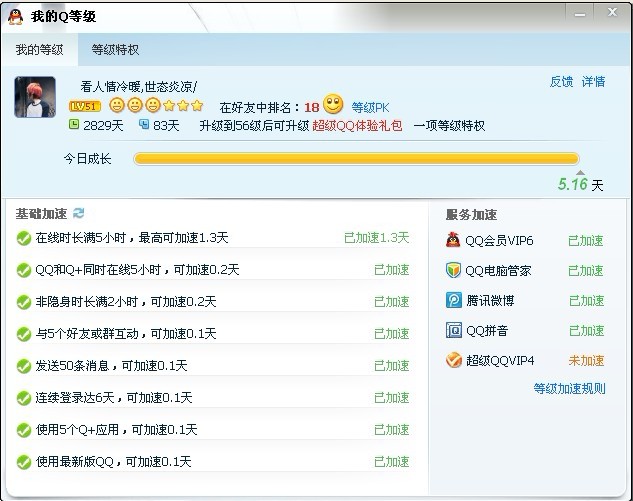Click green check icon for 非隐身时长满2小时
This screenshot has height=501, width=633.
(x=24, y=302)
